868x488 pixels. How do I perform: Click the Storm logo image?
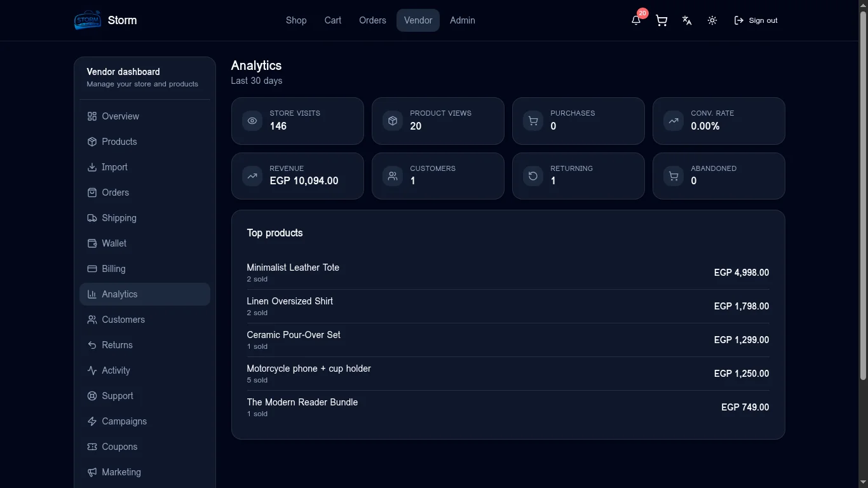click(88, 20)
